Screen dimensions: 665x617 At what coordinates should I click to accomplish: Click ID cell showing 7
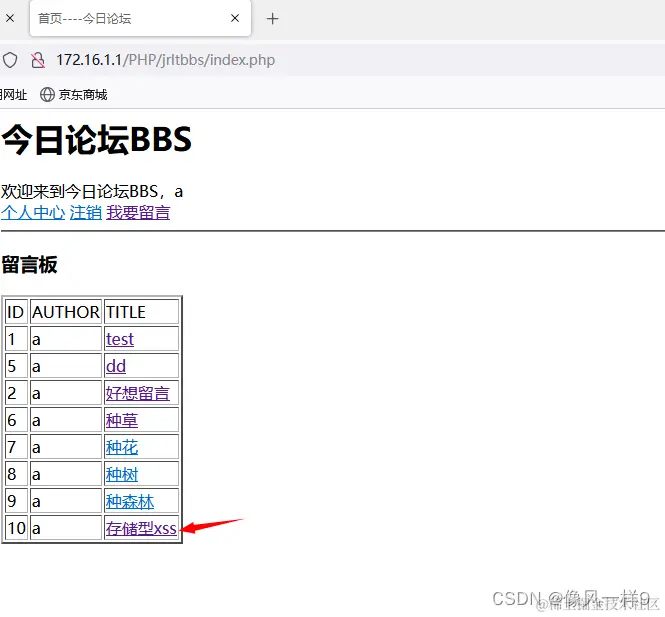tap(17, 447)
